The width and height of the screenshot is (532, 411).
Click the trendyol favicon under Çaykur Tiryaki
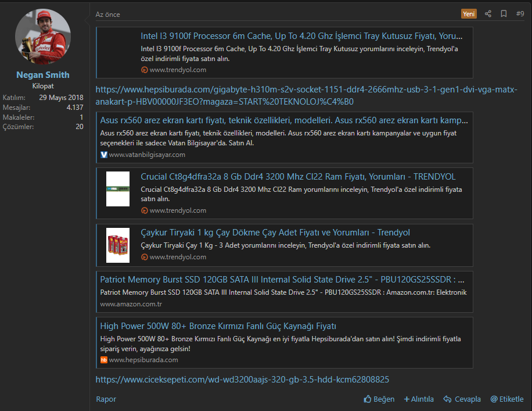[145, 257]
